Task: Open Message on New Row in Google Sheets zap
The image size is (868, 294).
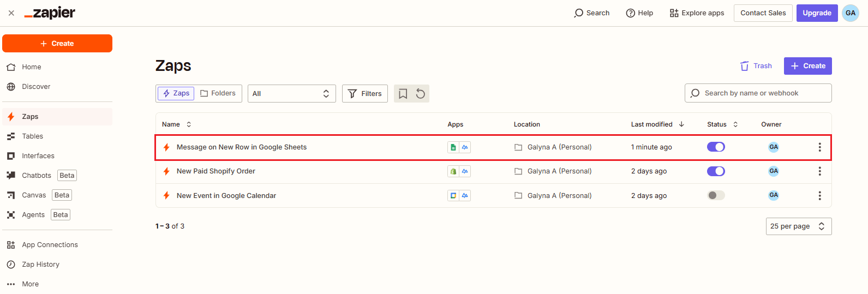Action: pos(242,147)
